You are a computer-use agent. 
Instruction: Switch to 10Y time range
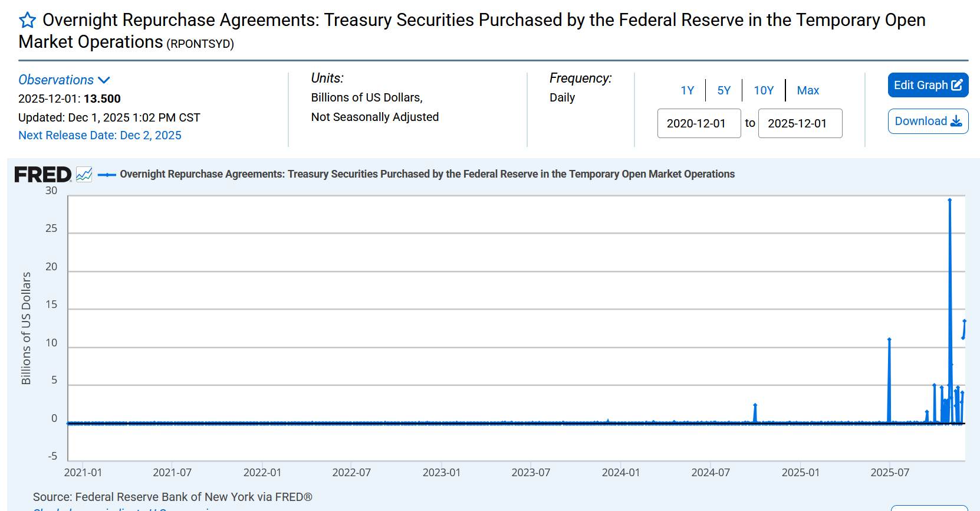point(763,90)
